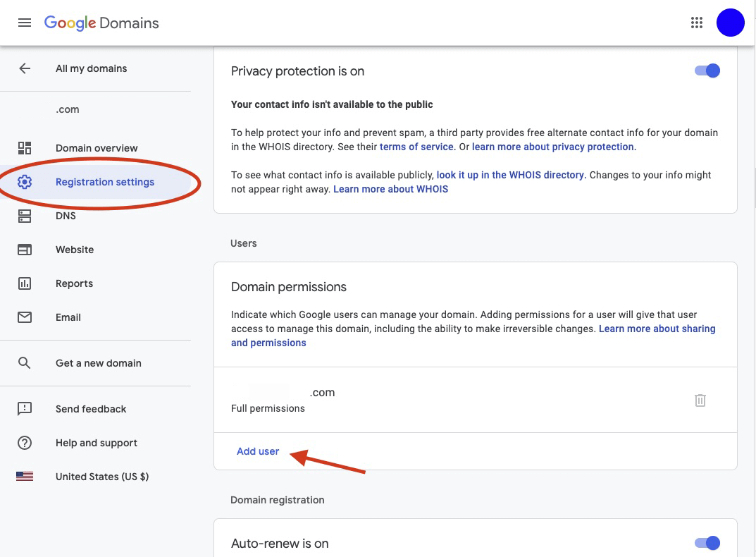Open Registration settings in the sidebar
756x557 pixels.
(104, 182)
